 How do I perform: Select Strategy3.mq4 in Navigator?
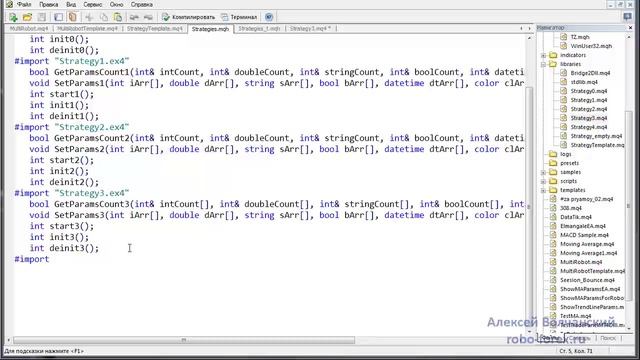click(x=589, y=118)
